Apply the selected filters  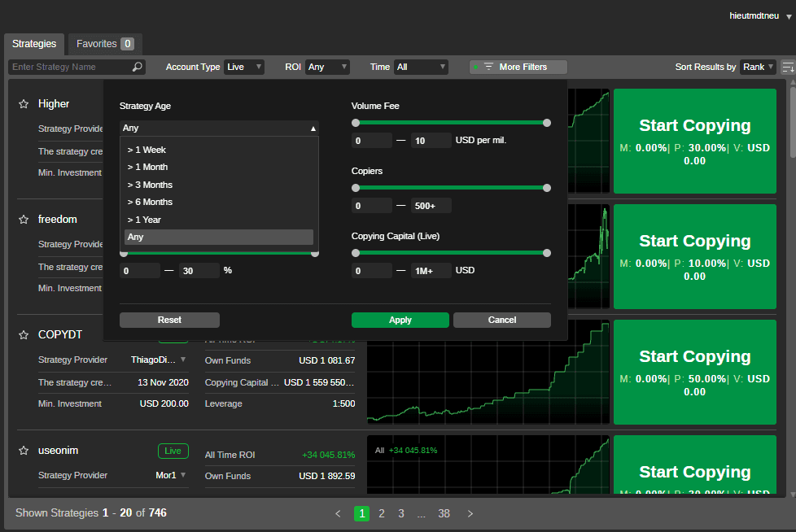click(400, 320)
